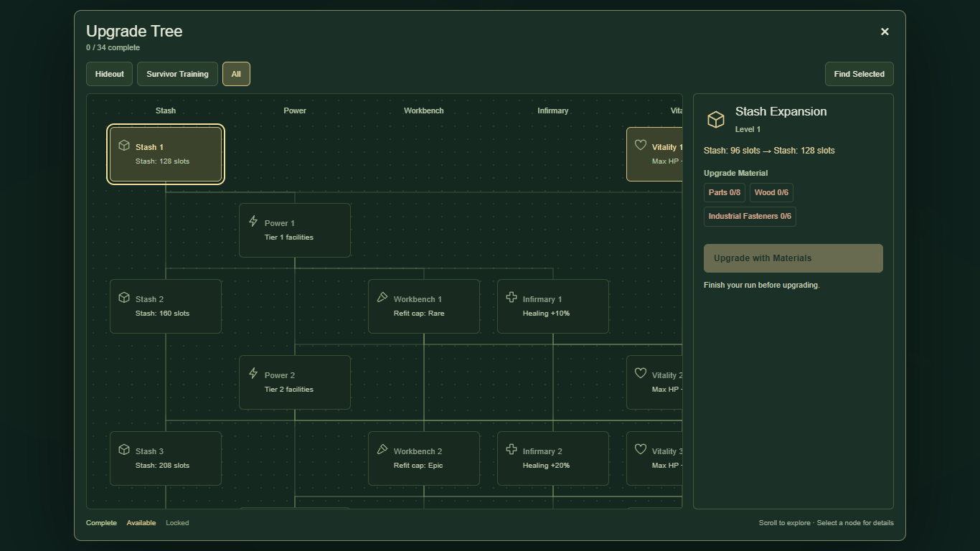Select Workbench 1 Refit cap Rare node
This screenshot has height=551, width=980.
[x=424, y=306]
